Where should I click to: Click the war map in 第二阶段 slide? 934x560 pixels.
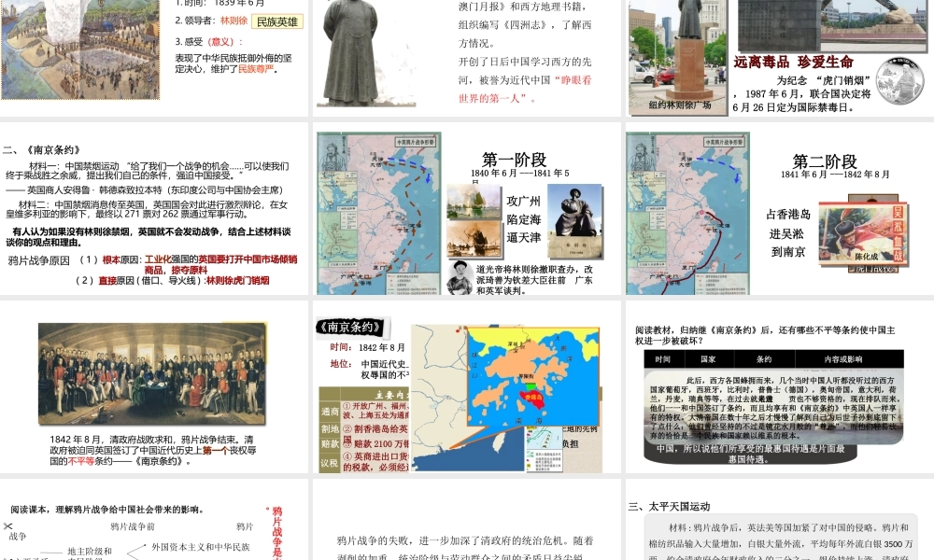point(687,214)
